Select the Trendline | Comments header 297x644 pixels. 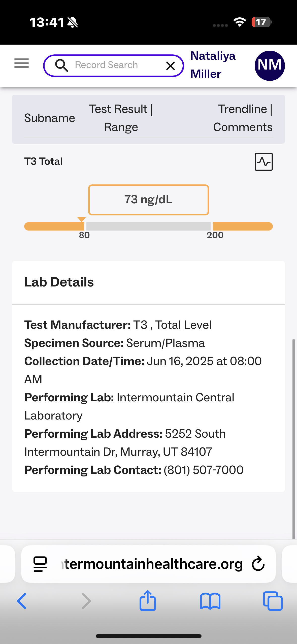click(x=243, y=118)
